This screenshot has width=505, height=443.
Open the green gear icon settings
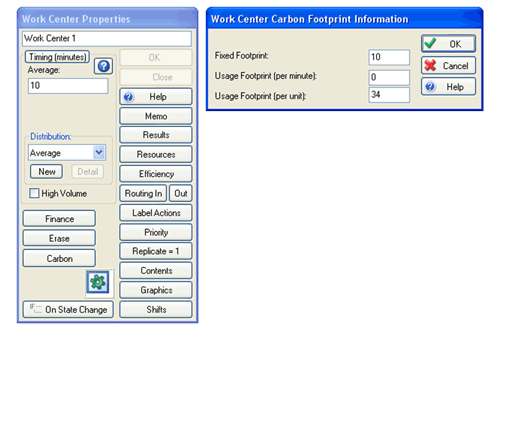(98, 282)
